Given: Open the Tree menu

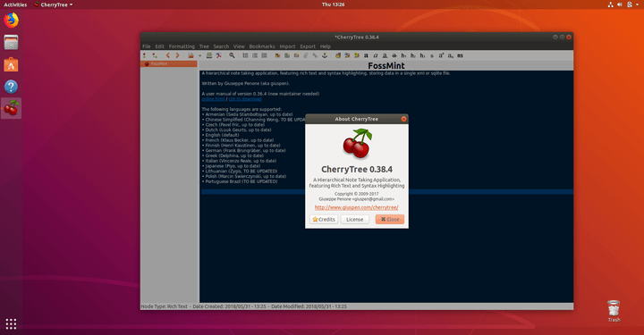Looking at the screenshot, I should pos(204,46).
